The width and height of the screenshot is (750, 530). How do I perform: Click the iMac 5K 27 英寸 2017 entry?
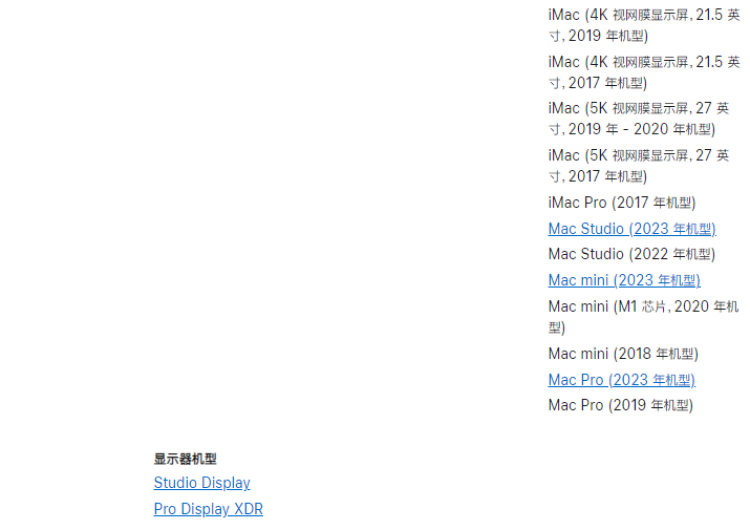pos(639,166)
